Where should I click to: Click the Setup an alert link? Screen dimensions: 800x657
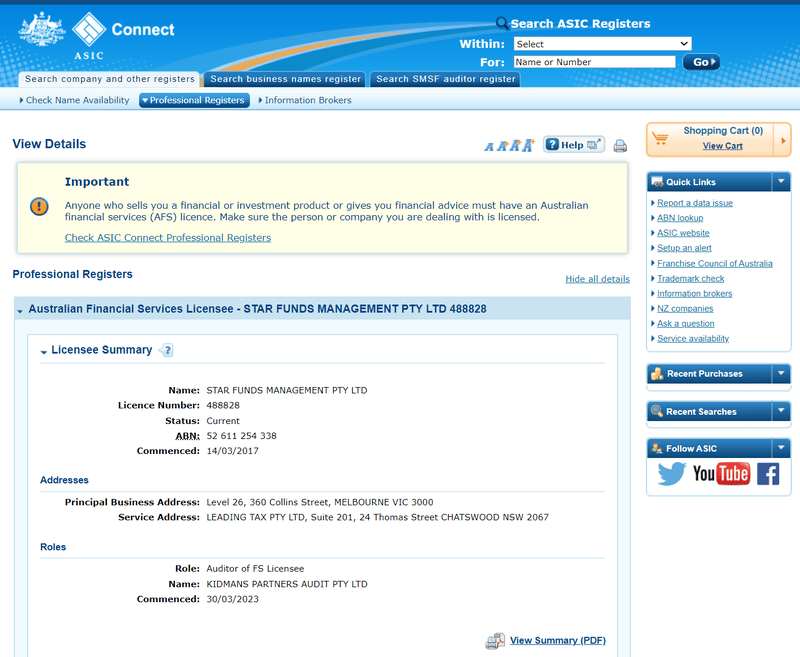(x=684, y=248)
